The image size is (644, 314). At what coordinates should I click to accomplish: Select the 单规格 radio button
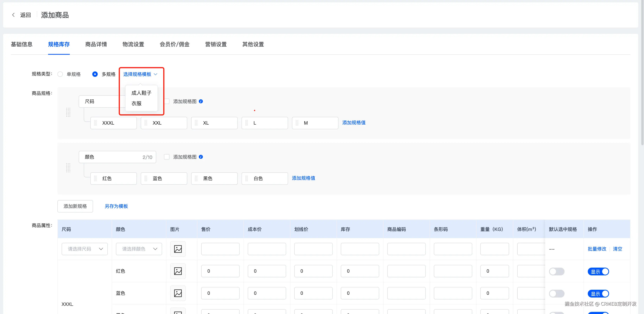[x=60, y=74]
